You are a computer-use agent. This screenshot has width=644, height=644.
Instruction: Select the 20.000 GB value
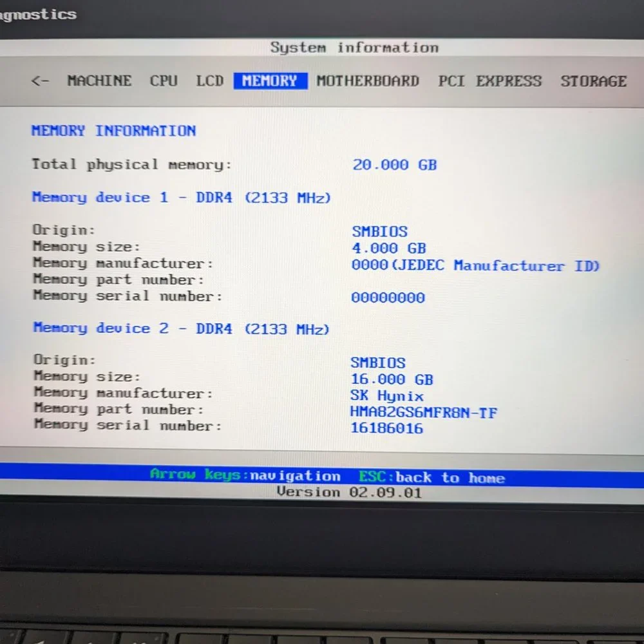(395, 165)
